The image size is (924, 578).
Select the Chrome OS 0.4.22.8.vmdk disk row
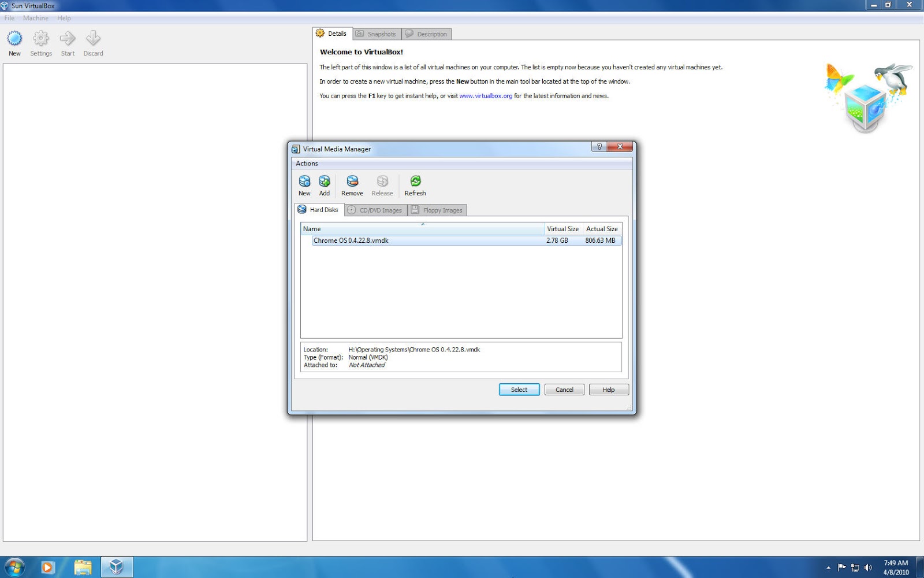[x=467, y=240]
